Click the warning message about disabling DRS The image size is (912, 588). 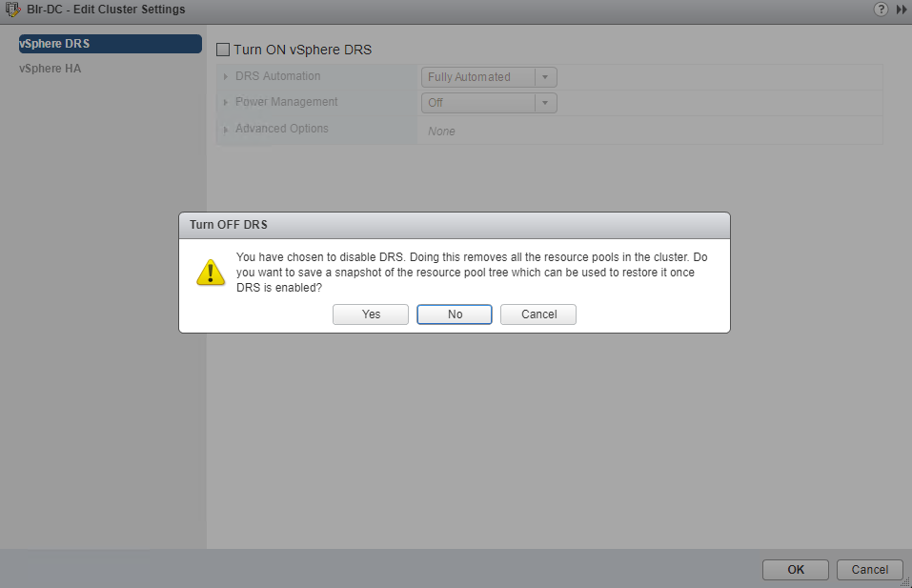(472, 273)
